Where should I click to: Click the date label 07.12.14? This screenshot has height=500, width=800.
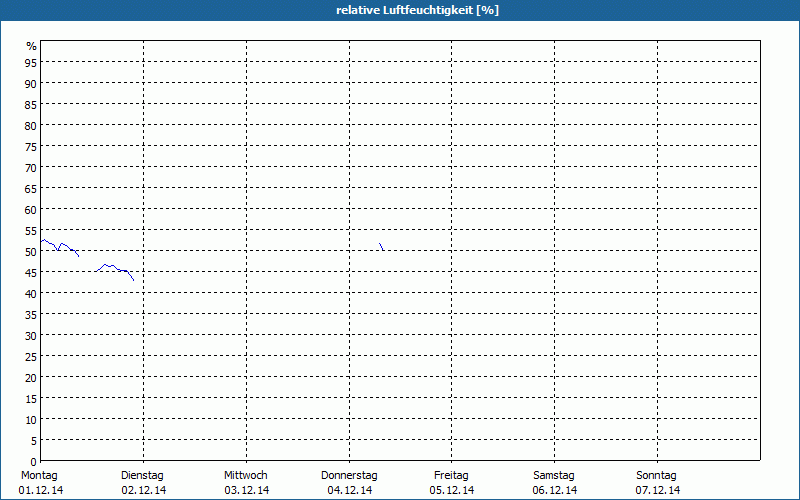(x=657, y=490)
